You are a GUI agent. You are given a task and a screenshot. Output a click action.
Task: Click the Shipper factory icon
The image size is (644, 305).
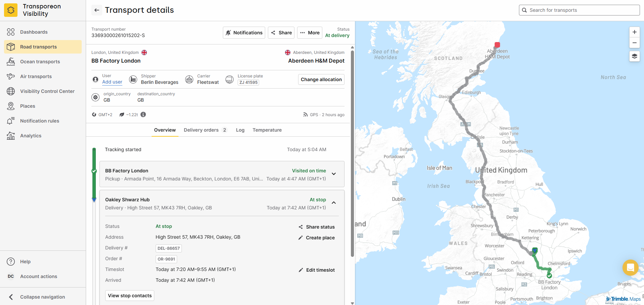(133, 79)
